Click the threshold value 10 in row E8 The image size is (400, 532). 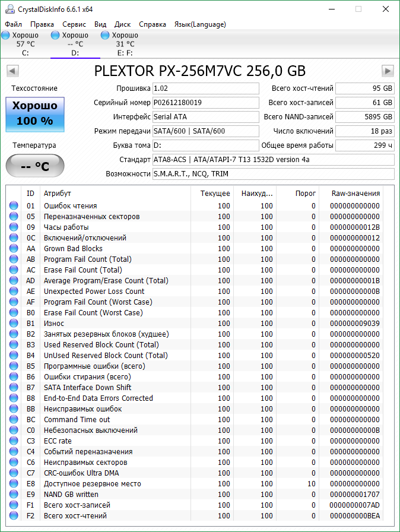point(312,483)
